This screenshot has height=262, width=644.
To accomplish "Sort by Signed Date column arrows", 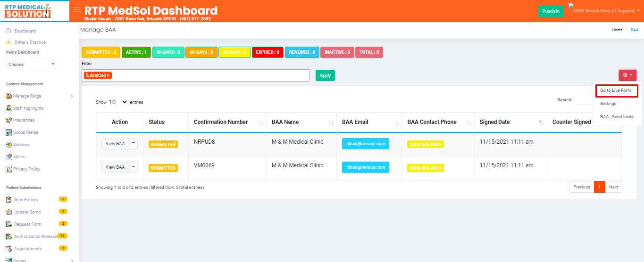I will (x=541, y=123).
